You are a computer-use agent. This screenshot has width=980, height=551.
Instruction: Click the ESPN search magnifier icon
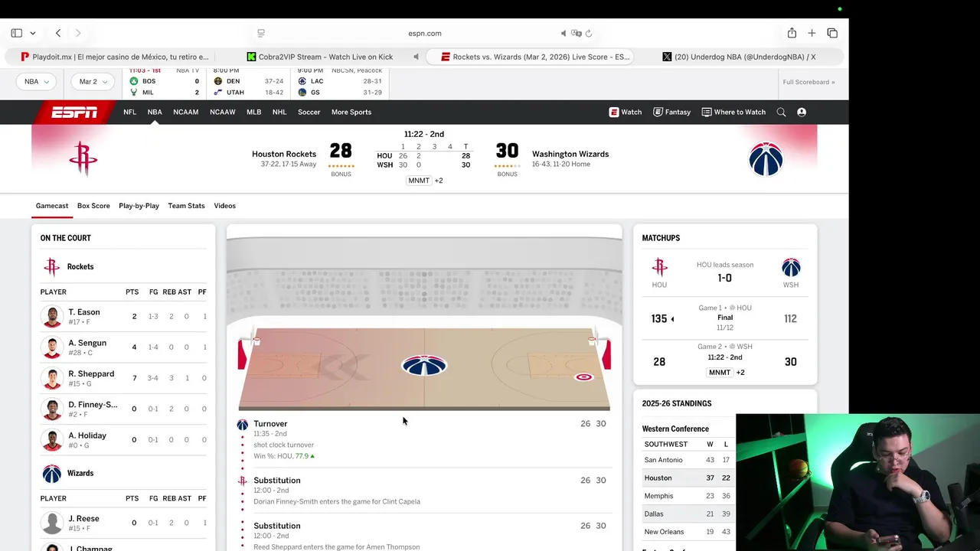781,112
